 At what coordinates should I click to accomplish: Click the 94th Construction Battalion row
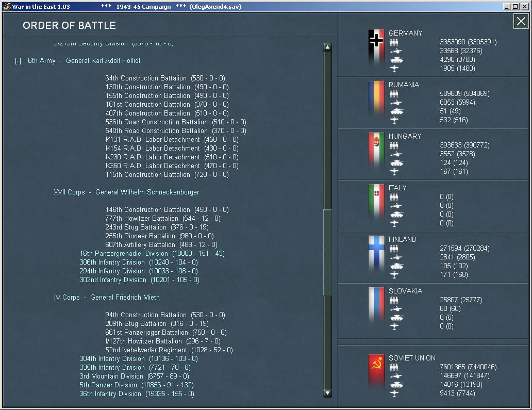click(x=165, y=315)
